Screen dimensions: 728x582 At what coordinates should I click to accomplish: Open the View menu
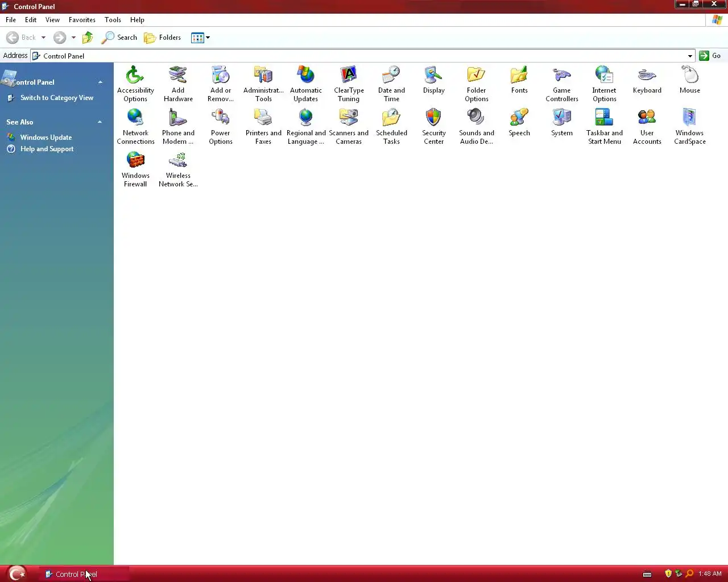[52, 19]
